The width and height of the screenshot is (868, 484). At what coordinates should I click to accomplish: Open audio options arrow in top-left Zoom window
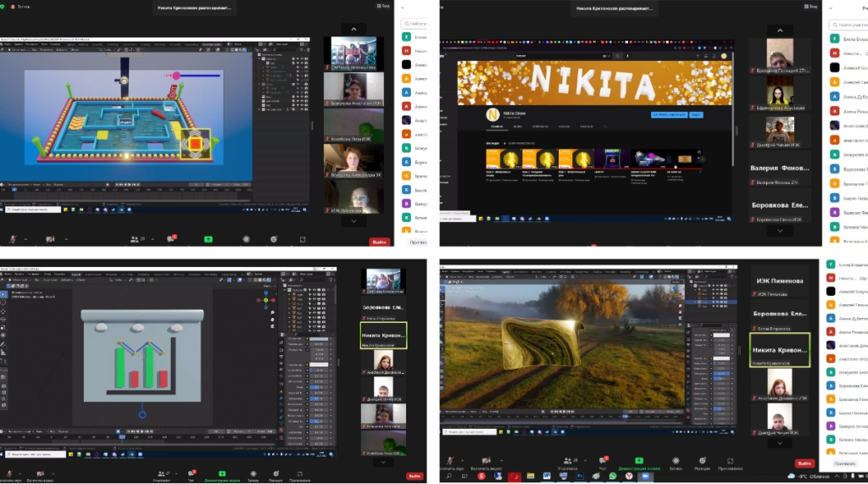click(25, 239)
